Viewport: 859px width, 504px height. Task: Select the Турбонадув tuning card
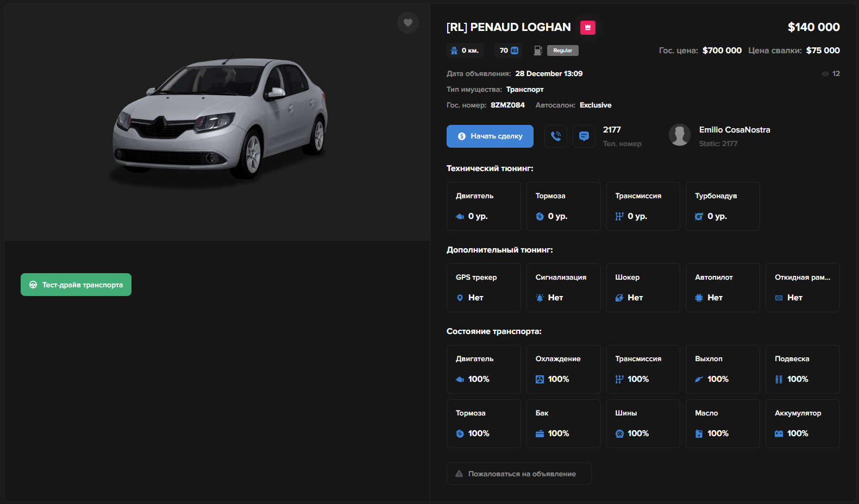click(x=722, y=206)
